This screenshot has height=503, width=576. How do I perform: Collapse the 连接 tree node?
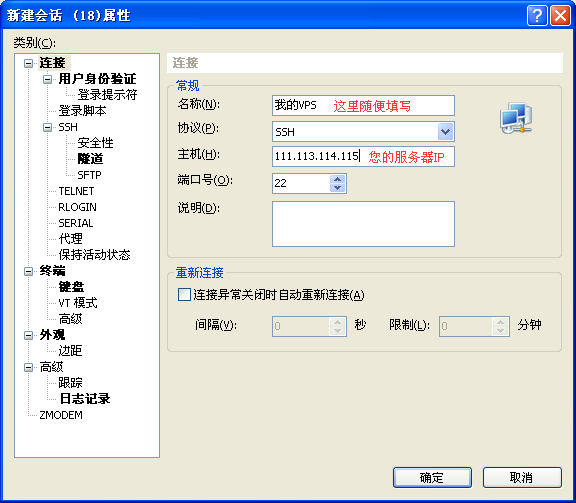28,63
